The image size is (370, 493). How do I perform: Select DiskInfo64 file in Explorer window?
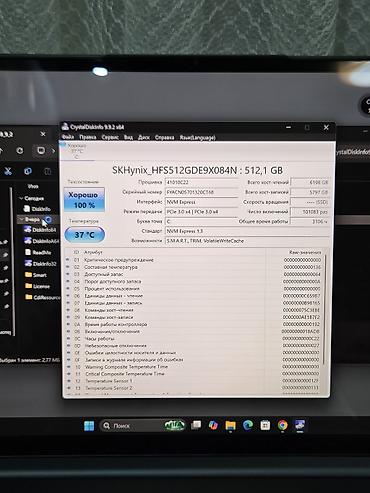[40, 230]
